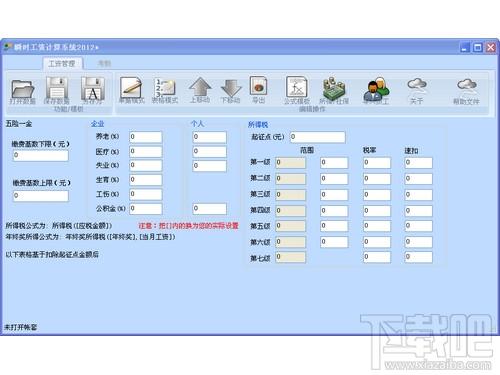
Task: Click the contribution base upper limit field
Action: pos(41,196)
